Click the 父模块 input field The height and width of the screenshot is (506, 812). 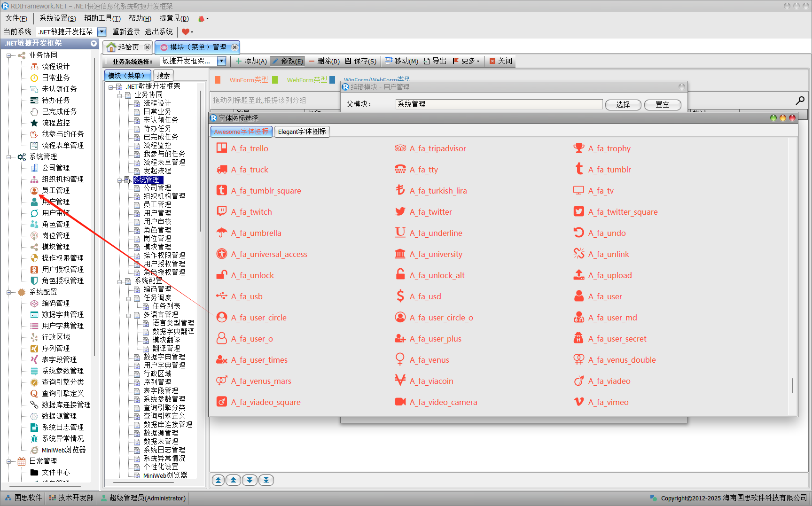498,104
